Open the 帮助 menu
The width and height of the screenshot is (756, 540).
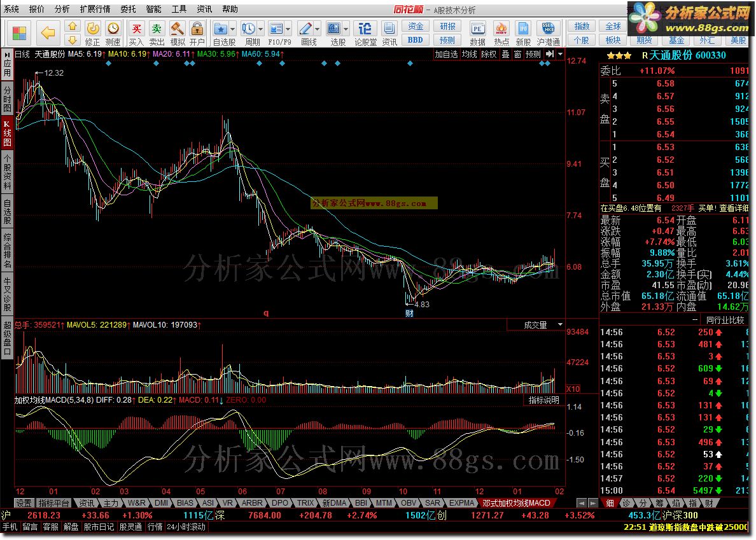pyautogui.click(x=230, y=9)
